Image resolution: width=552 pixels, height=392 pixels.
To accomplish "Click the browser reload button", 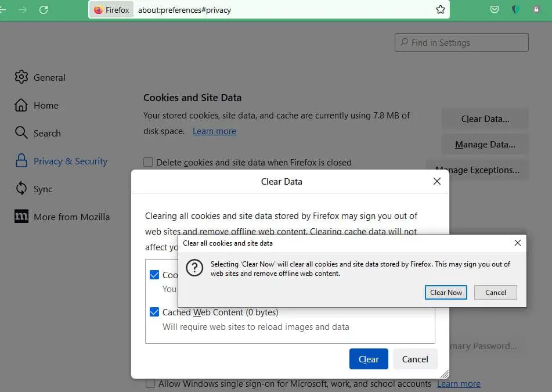I will pyautogui.click(x=44, y=10).
